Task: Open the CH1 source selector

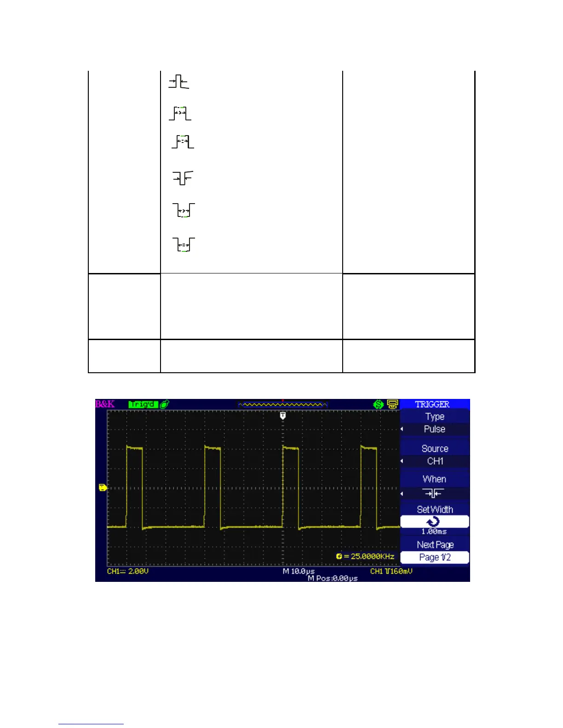Action: coord(435,461)
